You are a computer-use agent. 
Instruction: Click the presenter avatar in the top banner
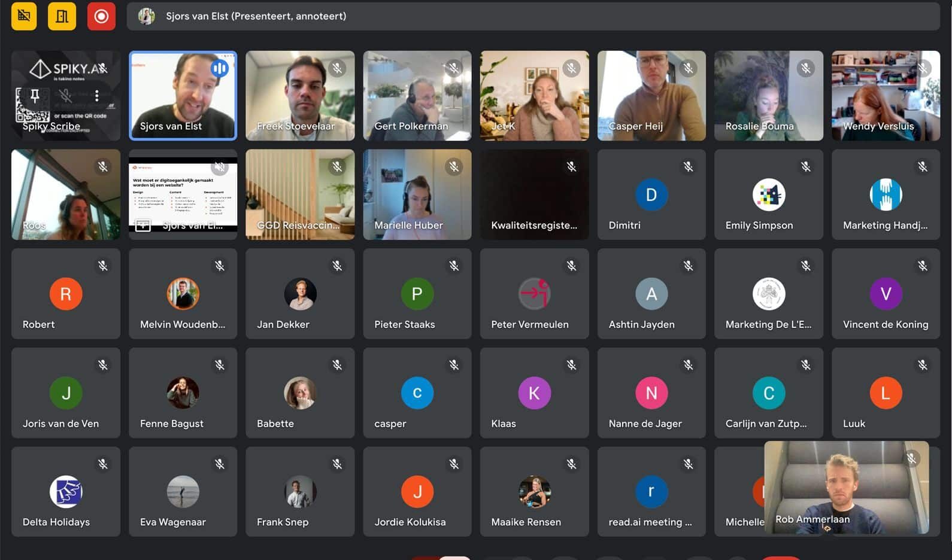click(x=147, y=16)
